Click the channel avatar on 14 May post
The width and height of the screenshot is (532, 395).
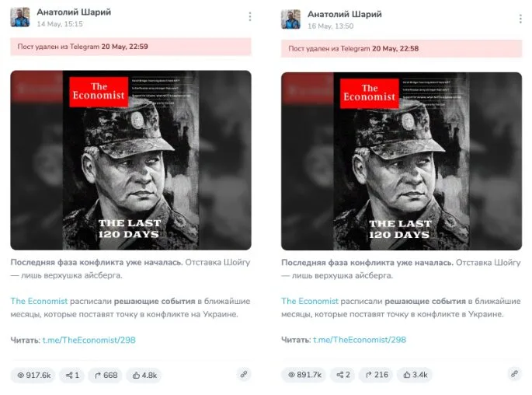(19, 17)
